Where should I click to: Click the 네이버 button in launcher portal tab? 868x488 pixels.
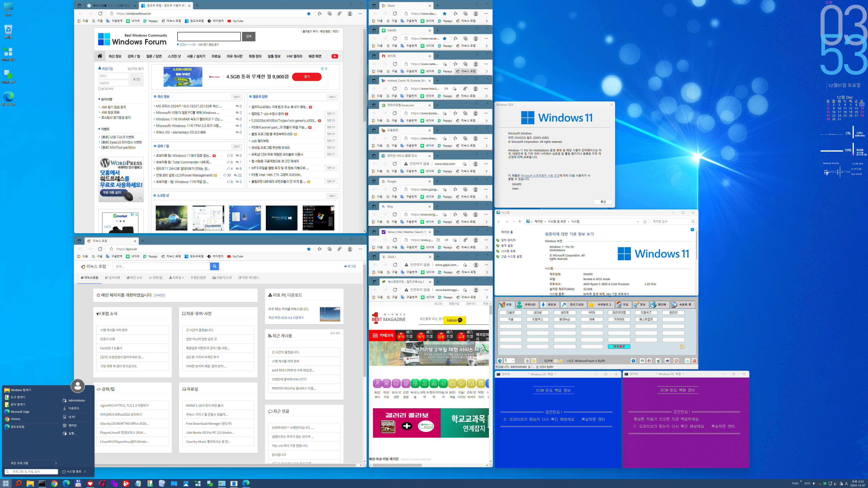(538, 312)
